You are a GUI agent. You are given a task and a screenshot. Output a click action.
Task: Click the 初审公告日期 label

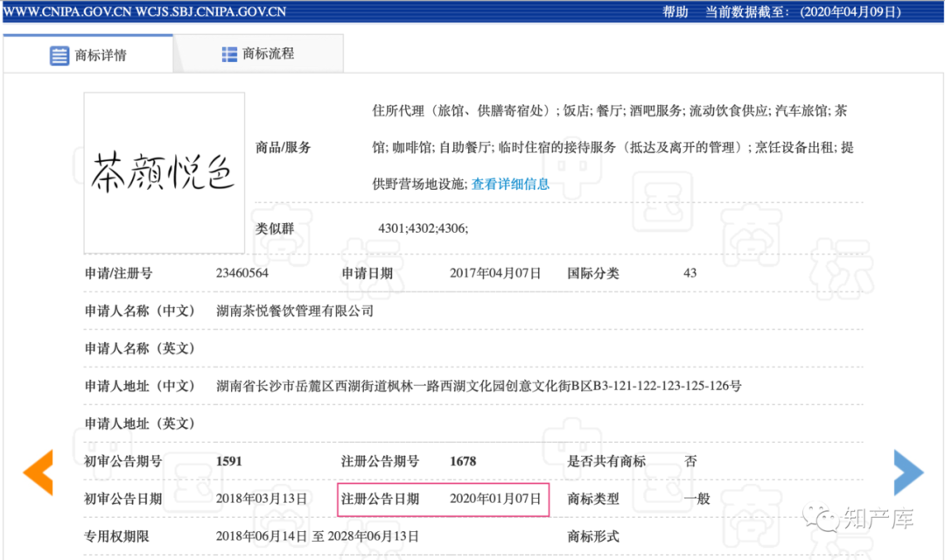tap(123, 499)
